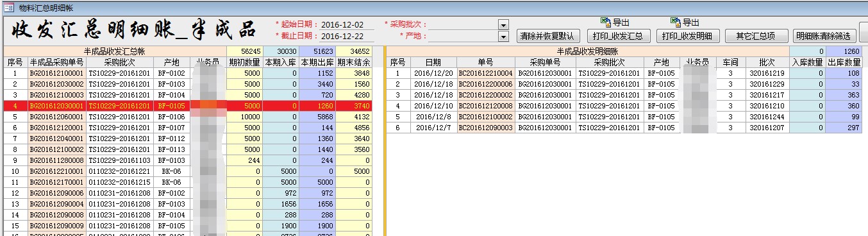Click outbound quantity cell 297
The height and width of the screenshot is (236, 868).
(844, 128)
